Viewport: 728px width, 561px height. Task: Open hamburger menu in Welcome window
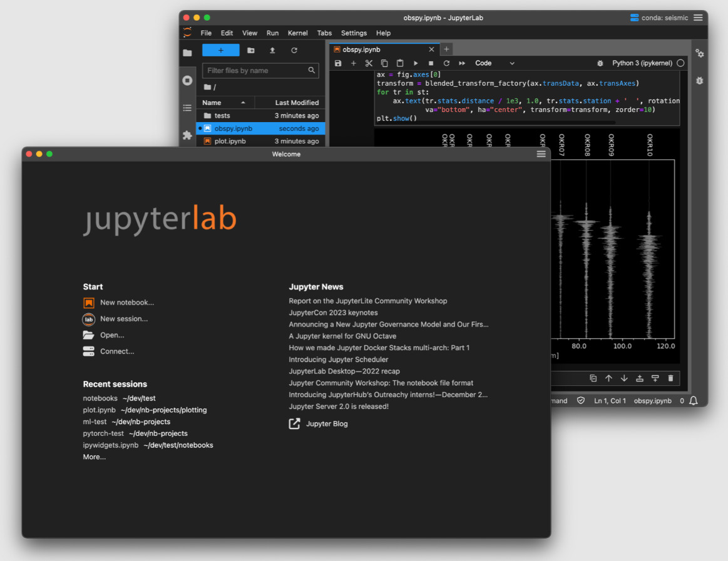click(541, 154)
